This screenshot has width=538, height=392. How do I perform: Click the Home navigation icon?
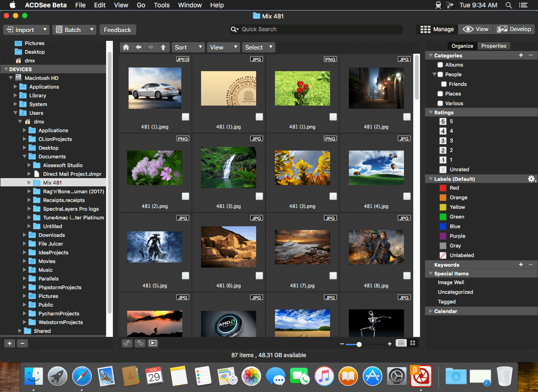(126, 47)
